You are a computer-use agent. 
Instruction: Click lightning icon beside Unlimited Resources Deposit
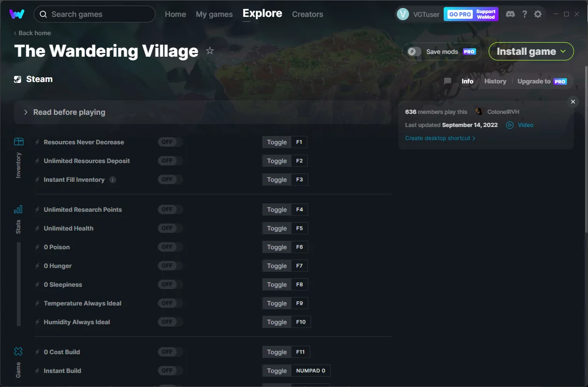click(37, 161)
